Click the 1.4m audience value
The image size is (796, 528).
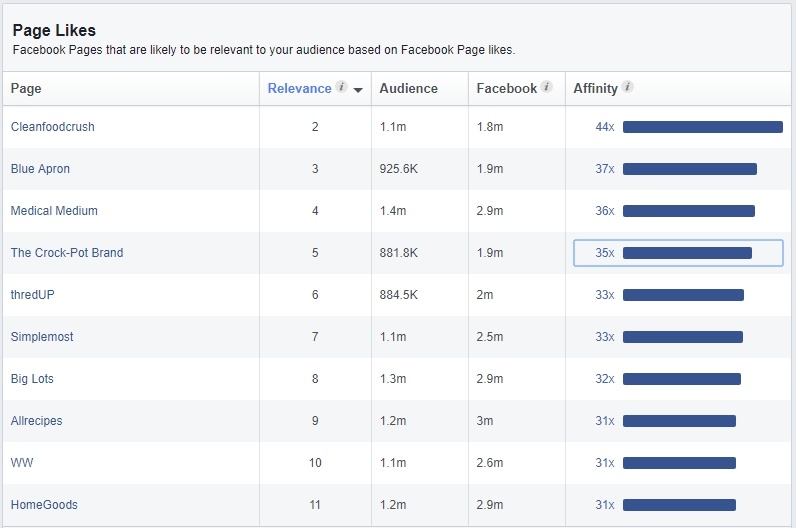coord(393,211)
